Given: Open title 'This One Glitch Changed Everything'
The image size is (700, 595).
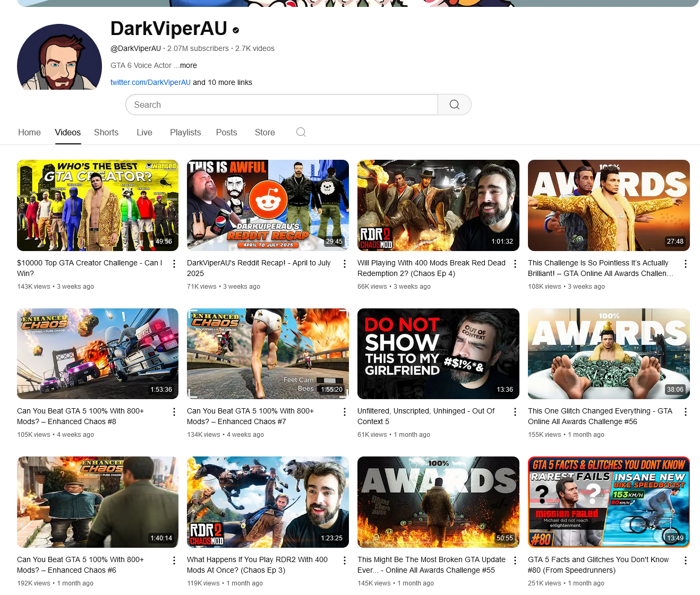Looking at the screenshot, I should pos(600,416).
